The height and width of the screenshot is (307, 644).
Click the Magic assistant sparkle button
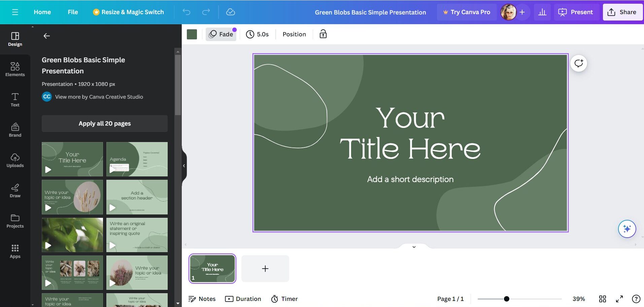(627, 229)
